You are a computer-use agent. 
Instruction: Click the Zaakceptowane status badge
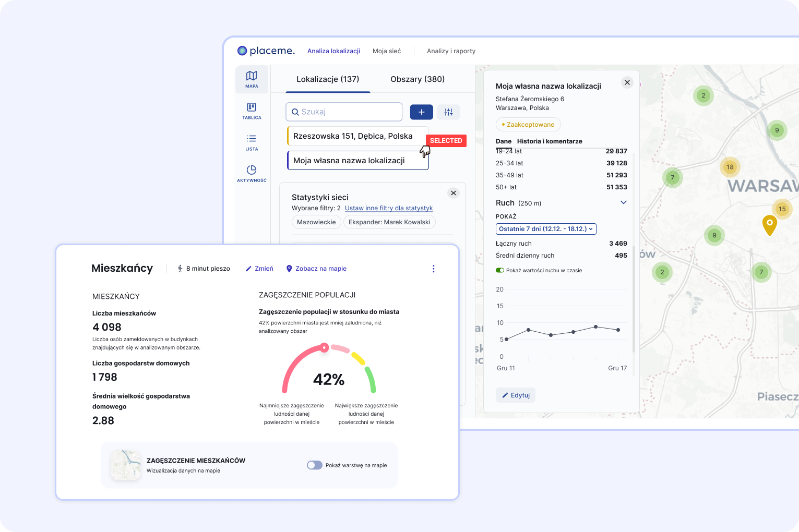pyautogui.click(x=528, y=125)
